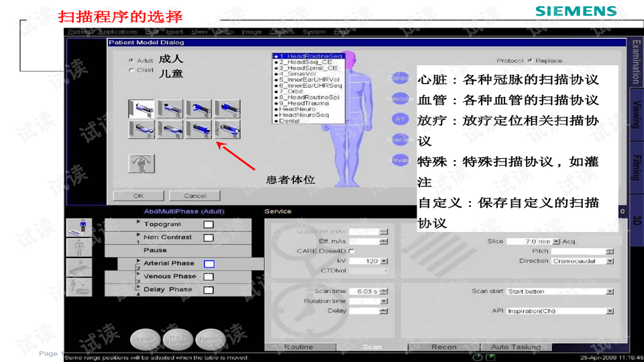Switch to the Auto Tasking tab

point(516,347)
